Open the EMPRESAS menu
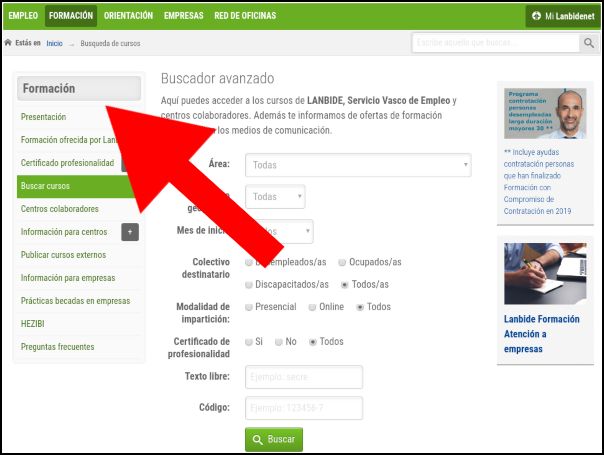The width and height of the screenshot is (604, 455). (184, 16)
